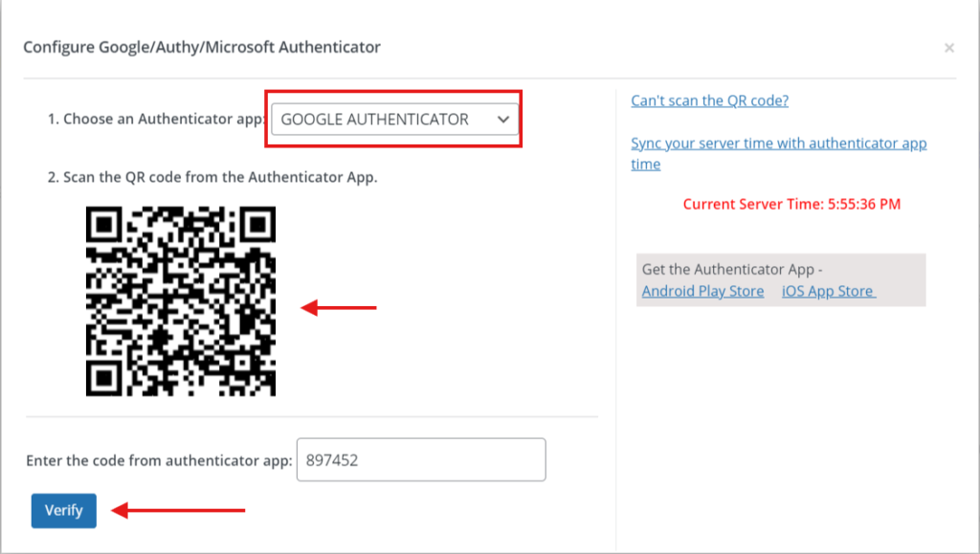
Task: Click the "Scan the QR code" instruction text
Action: [x=212, y=177]
